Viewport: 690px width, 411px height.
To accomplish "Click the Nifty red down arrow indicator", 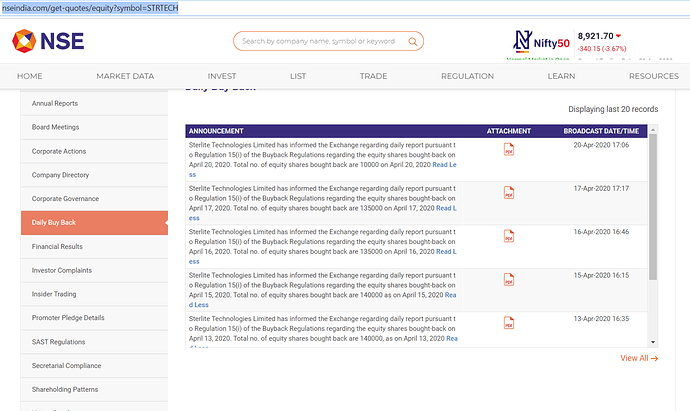I will coord(618,36).
